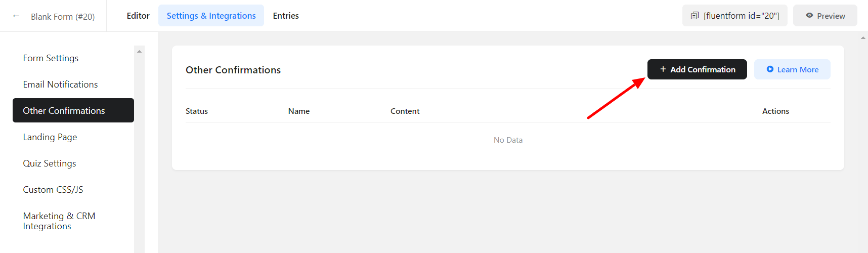Select Email Notifications in the sidebar

(60, 85)
